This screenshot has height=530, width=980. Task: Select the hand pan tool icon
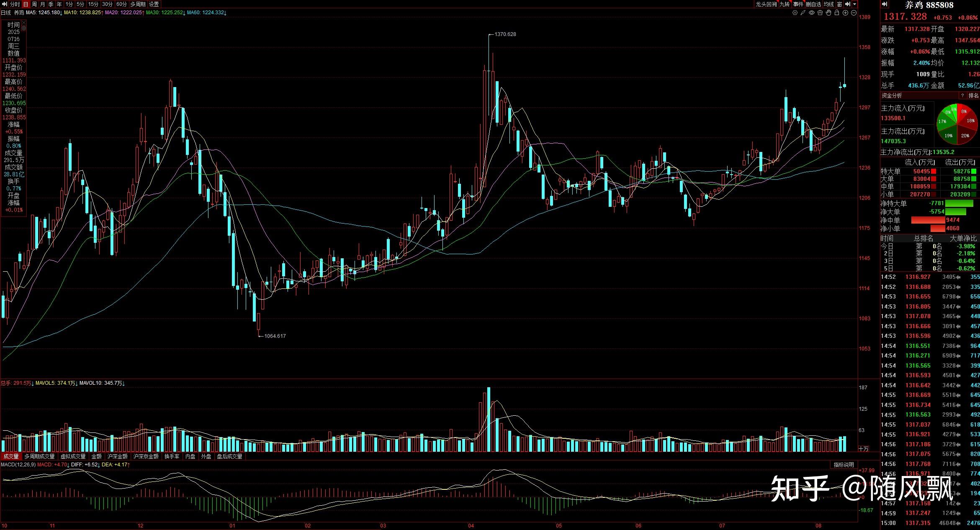[x=828, y=13]
